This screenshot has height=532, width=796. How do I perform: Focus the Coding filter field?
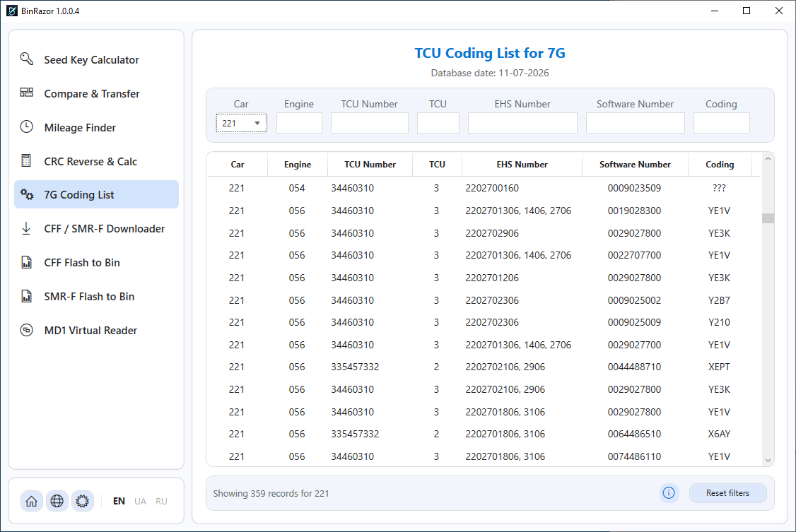tap(721, 123)
